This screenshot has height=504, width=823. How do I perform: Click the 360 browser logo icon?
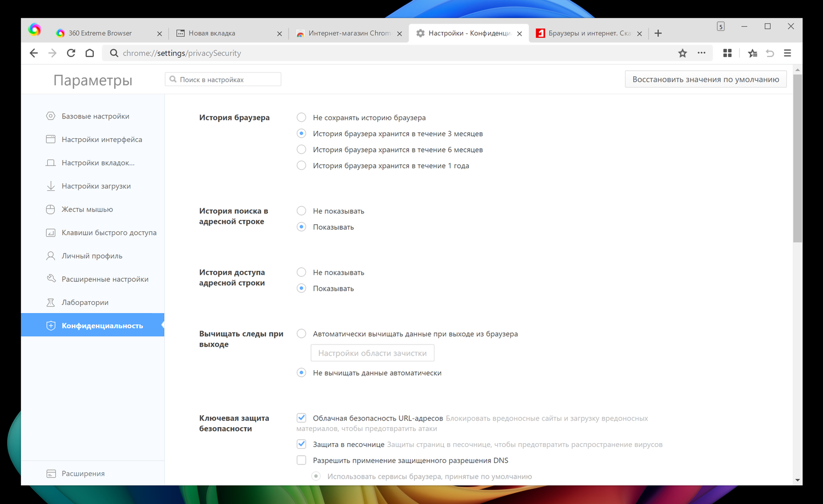(35, 30)
